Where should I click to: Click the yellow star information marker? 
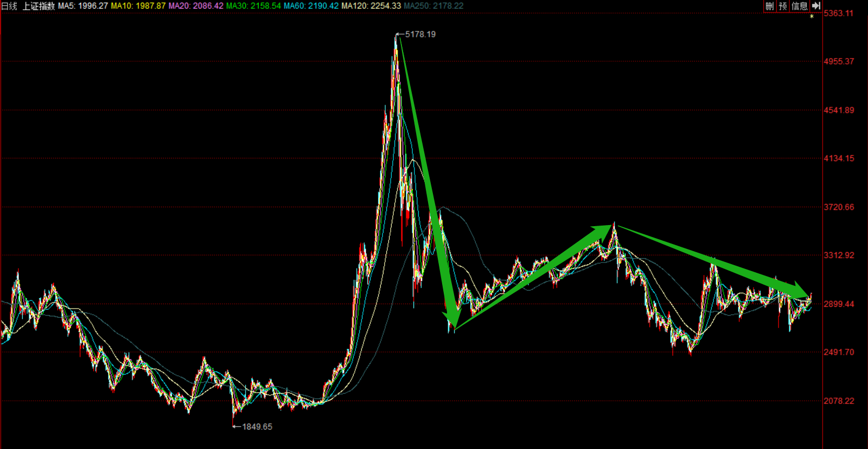coord(812,17)
